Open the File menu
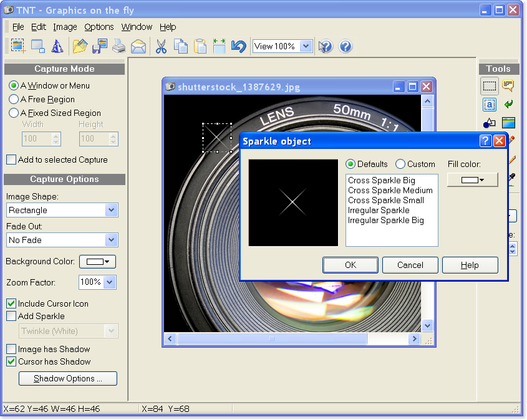527x420 pixels. 18,27
